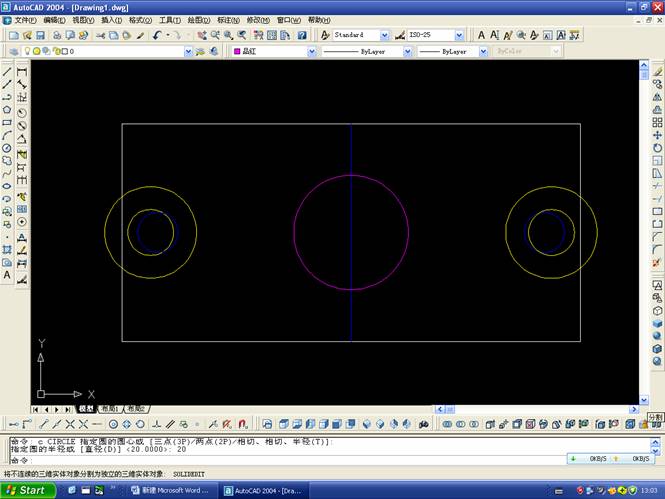Open the 绘图 (Draw) menu
665x499 pixels.
[x=198, y=20]
